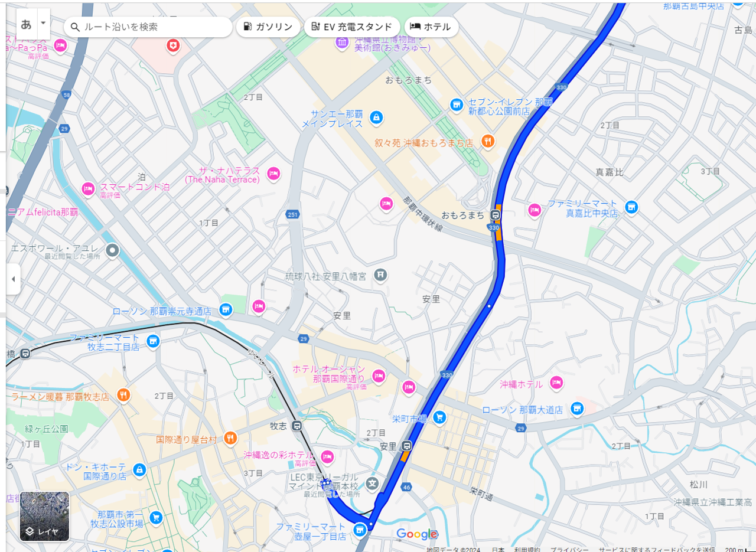Click the あ input mode button

pyautogui.click(x=26, y=24)
